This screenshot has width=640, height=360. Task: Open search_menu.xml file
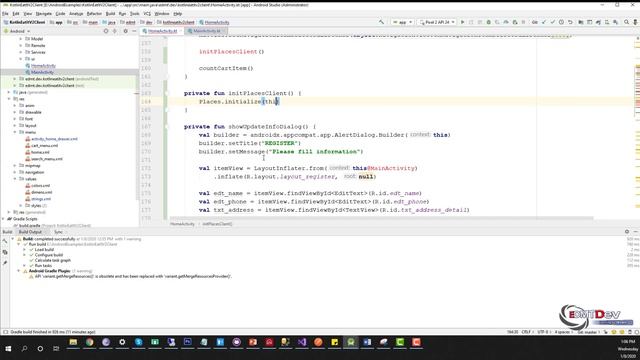tap(47, 159)
